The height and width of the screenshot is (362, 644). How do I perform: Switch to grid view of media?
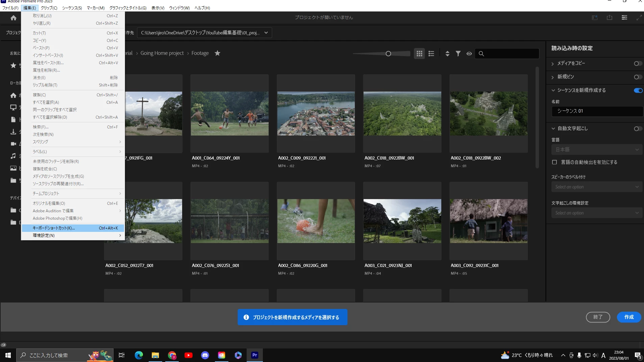(x=419, y=53)
